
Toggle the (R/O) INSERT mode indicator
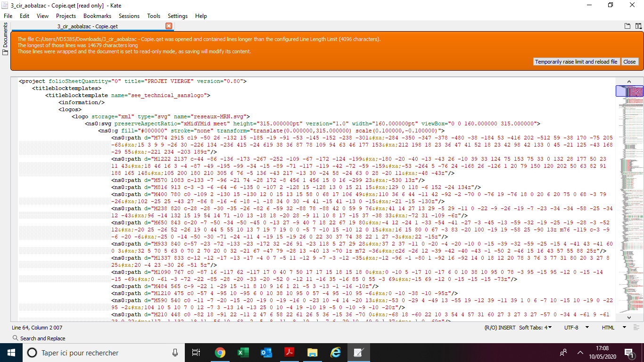pyautogui.click(x=500, y=328)
